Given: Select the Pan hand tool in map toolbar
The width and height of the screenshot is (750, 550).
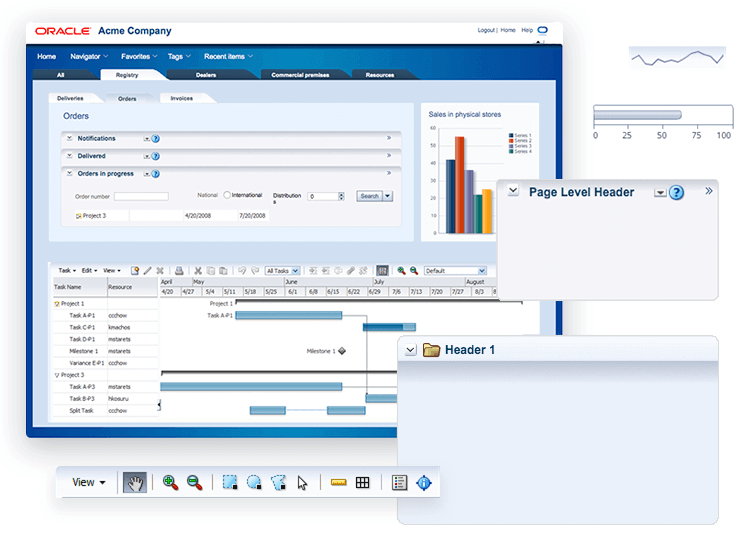Looking at the screenshot, I should point(135,483).
